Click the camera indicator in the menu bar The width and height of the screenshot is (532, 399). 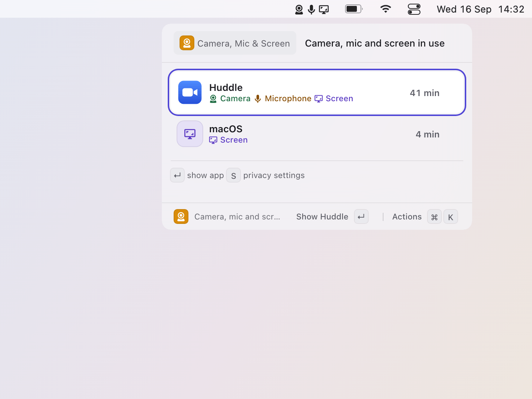[x=299, y=9]
